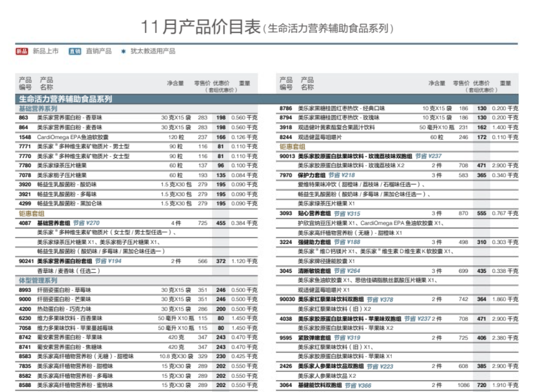Select product code 7835

tap(25, 366)
